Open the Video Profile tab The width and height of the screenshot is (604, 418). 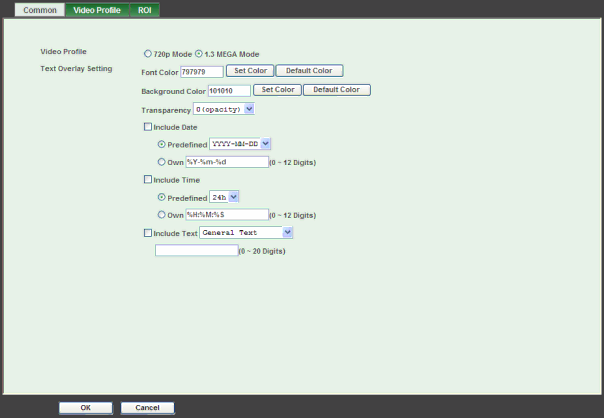pyautogui.click(x=97, y=10)
